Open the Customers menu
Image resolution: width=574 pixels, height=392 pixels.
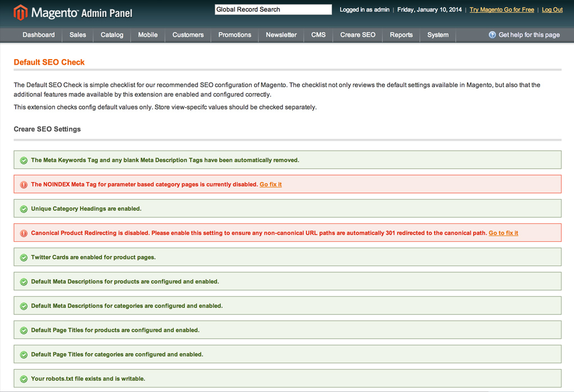188,35
